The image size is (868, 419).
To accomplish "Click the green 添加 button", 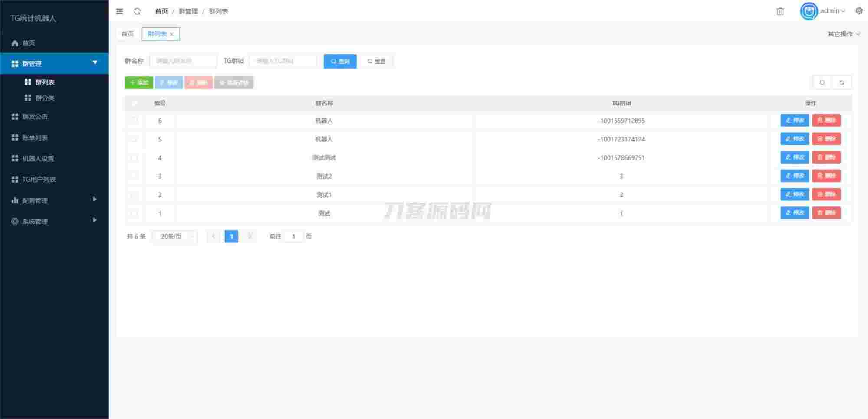I will pos(139,82).
